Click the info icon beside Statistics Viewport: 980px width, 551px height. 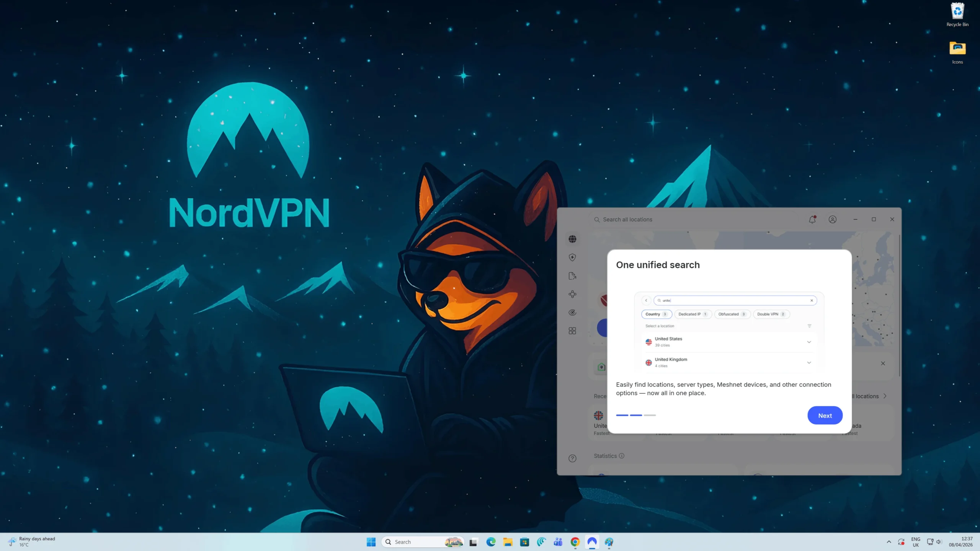[x=622, y=456]
